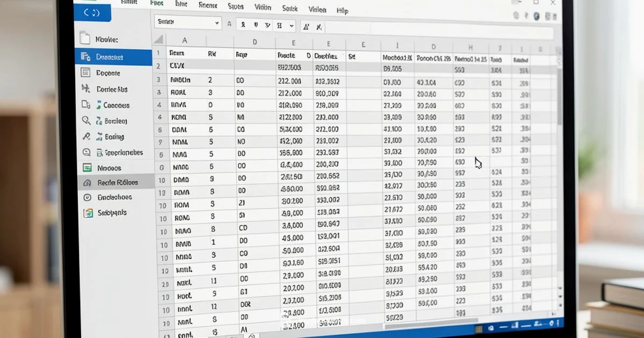The height and width of the screenshot is (338, 644).
Task: Toggle strikethrough formatting
Action: point(267,25)
